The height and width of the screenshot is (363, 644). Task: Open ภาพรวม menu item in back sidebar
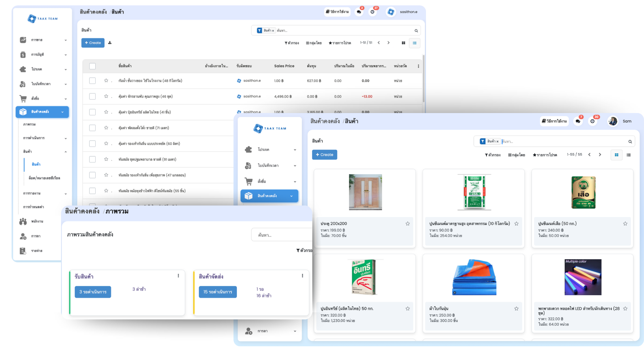(x=30, y=124)
